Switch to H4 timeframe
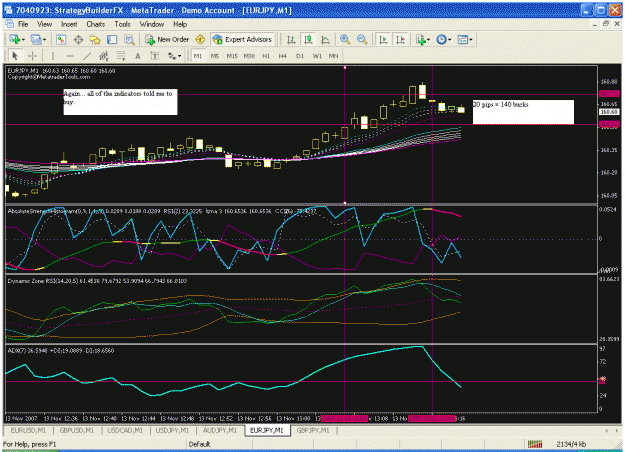The image size is (625, 452). pos(283,56)
